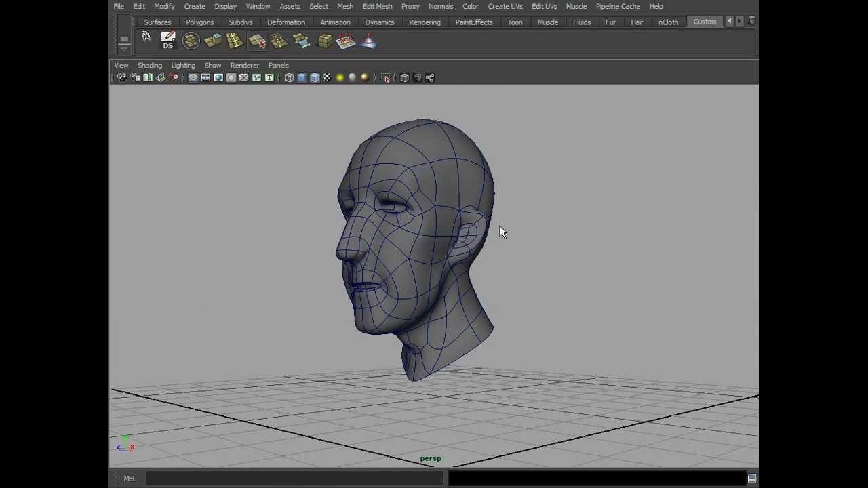The image size is (868, 488).
Task: Click the tiles with blue plane shelf icon
Action: pos(301,41)
